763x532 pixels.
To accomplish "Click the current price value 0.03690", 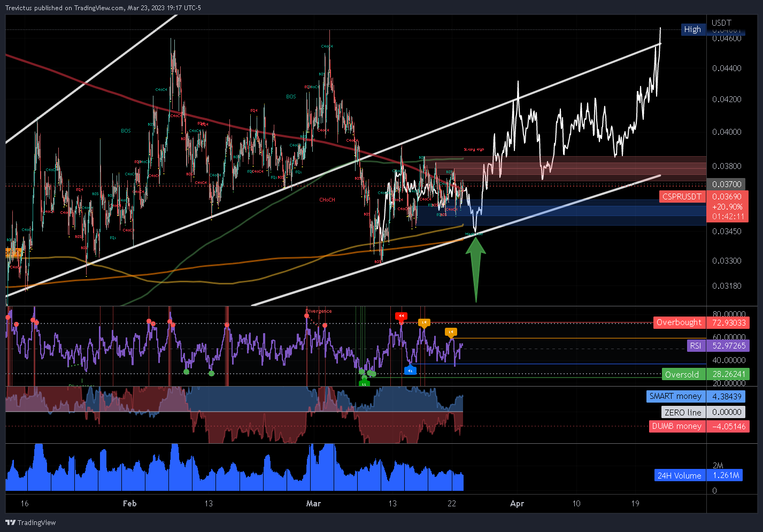I will [x=727, y=197].
